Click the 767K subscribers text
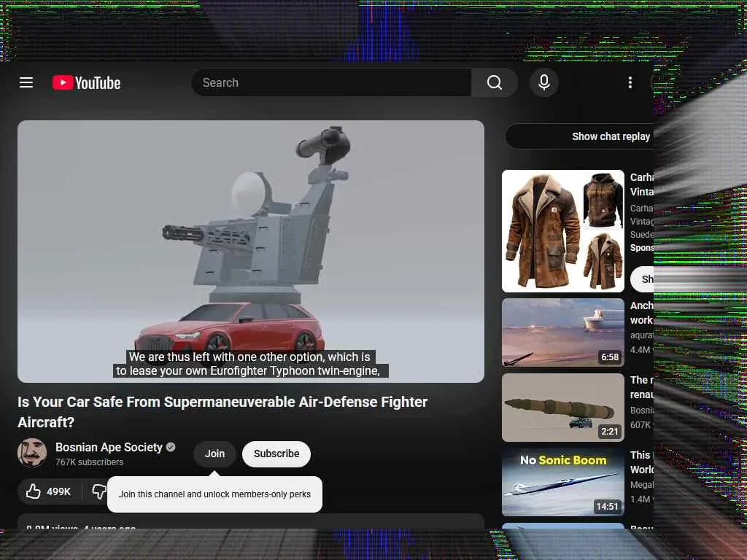Image resolution: width=747 pixels, height=560 pixels. (x=89, y=462)
